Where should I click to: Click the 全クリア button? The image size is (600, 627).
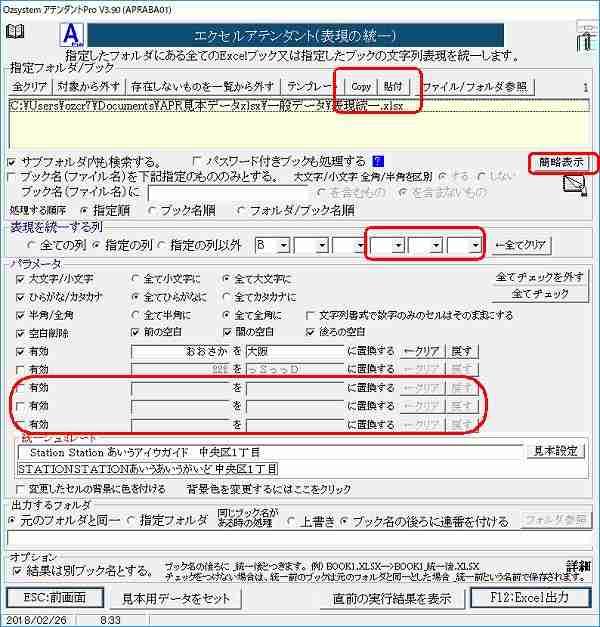coord(29,86)
